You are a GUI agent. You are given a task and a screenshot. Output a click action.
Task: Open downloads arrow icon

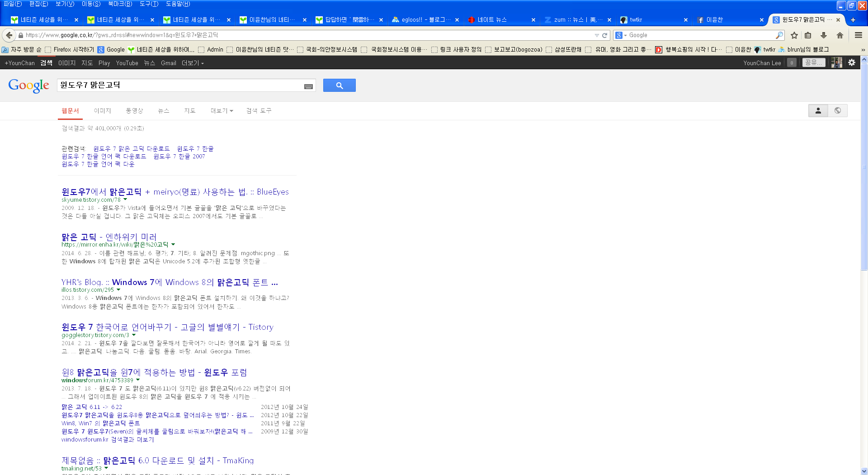tap(824, 35)
